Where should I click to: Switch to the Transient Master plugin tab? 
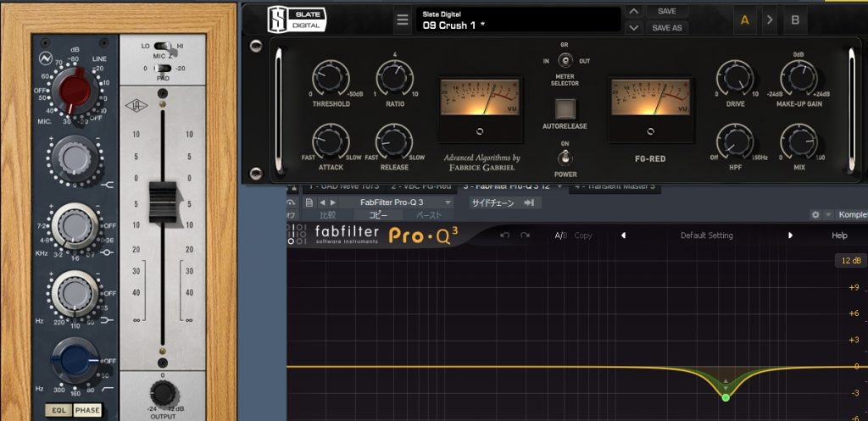[615, 186]
